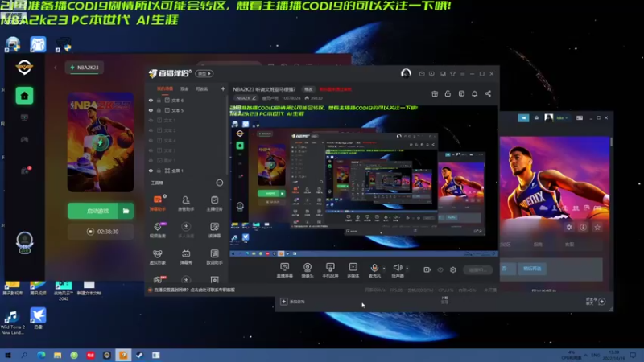This screenshot has height=362, width=644.
Task: Toggle the lock on 全屏 1 layer
Action: coord(159,171)
